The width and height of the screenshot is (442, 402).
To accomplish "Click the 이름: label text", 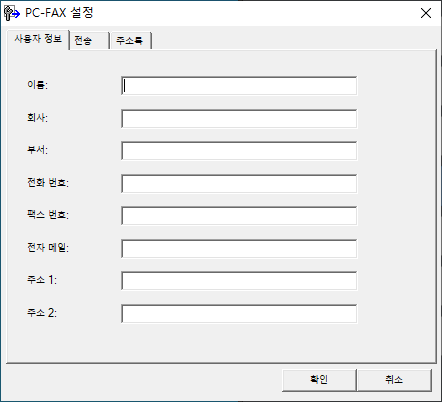I will [x=37, y=85].
